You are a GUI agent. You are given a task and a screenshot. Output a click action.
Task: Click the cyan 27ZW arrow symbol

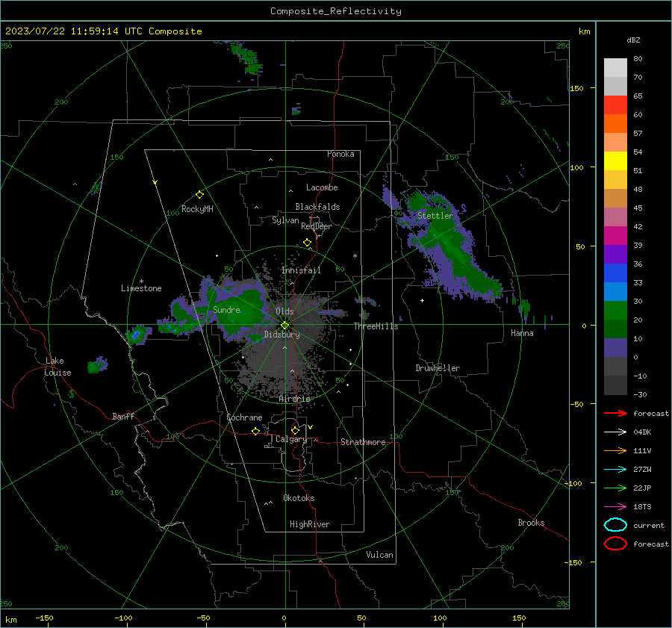tap(615, 470)
